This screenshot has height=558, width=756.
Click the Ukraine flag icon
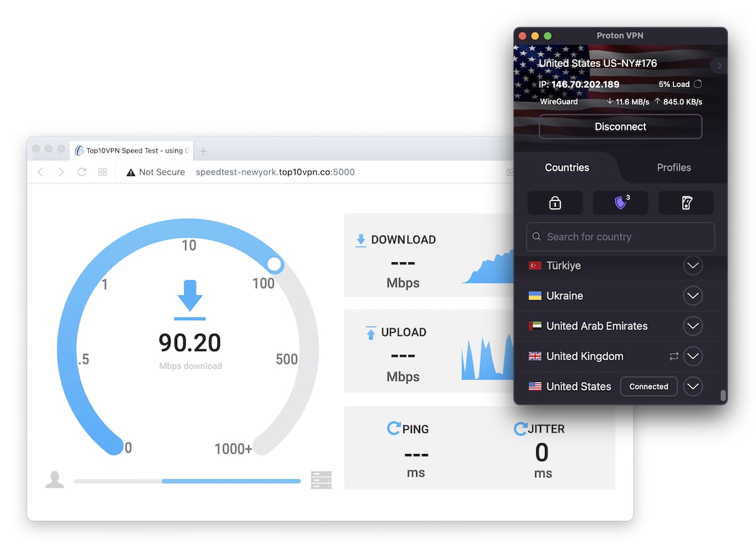[x=535, y=296]
